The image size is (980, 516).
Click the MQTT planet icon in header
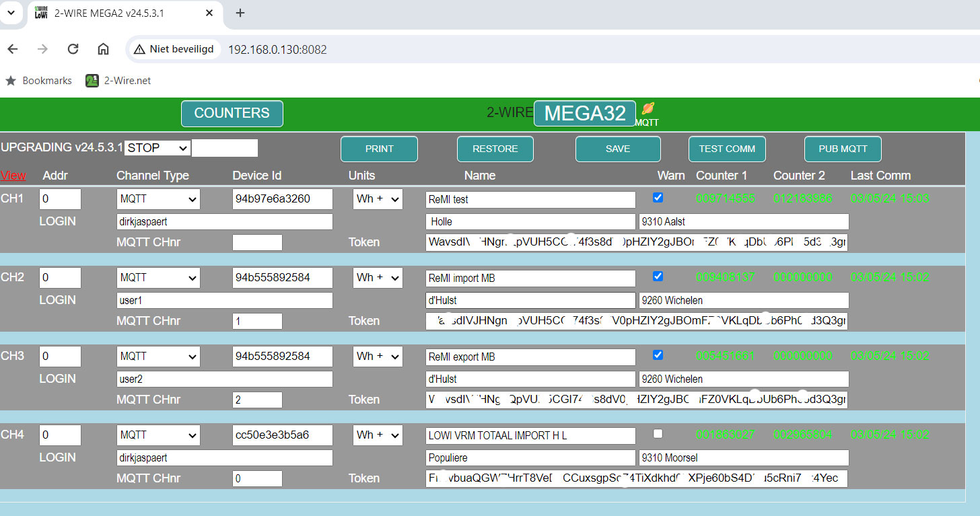point(647,109)
